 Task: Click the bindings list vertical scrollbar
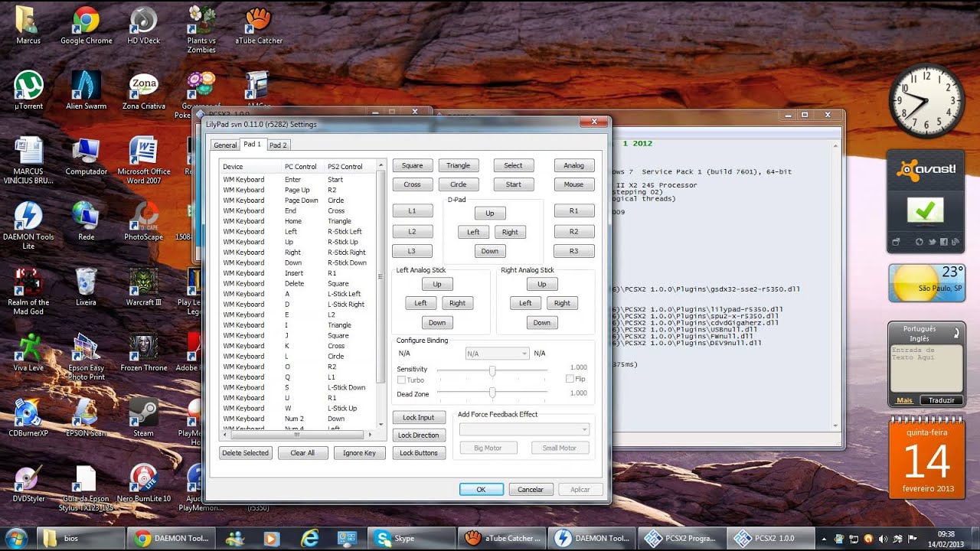(x=381, y=295)
